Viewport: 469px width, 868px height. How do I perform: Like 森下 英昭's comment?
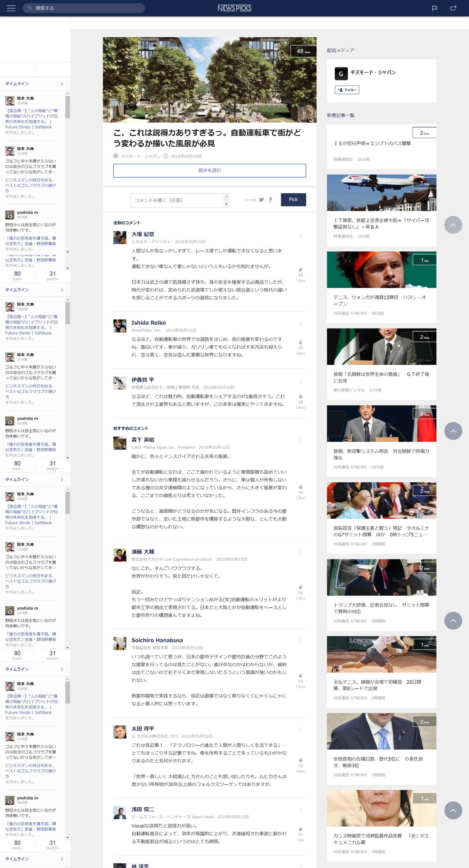[300, 487]
